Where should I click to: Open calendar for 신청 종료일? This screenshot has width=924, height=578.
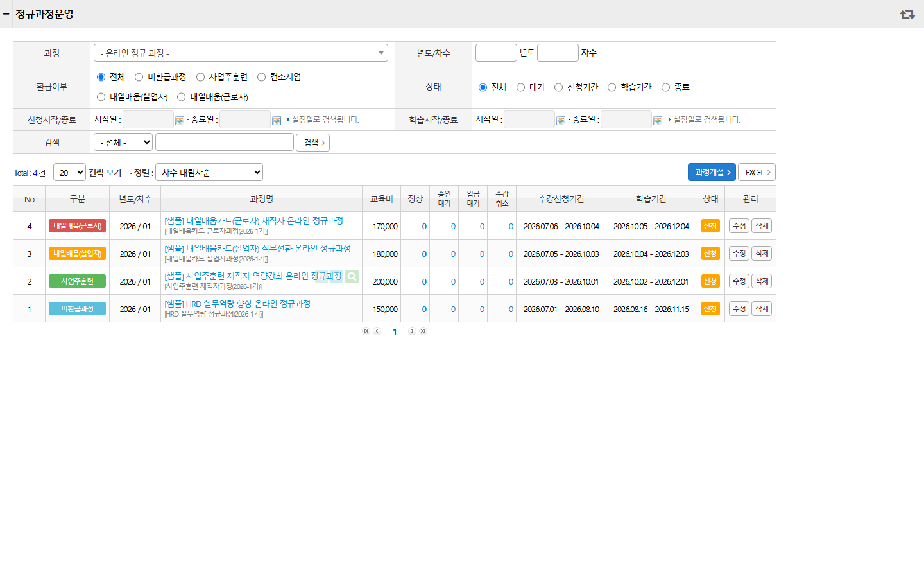277,120
